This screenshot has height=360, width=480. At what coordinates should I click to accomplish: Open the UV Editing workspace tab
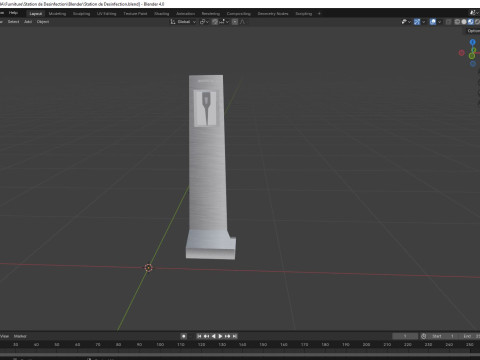[107, 14]
